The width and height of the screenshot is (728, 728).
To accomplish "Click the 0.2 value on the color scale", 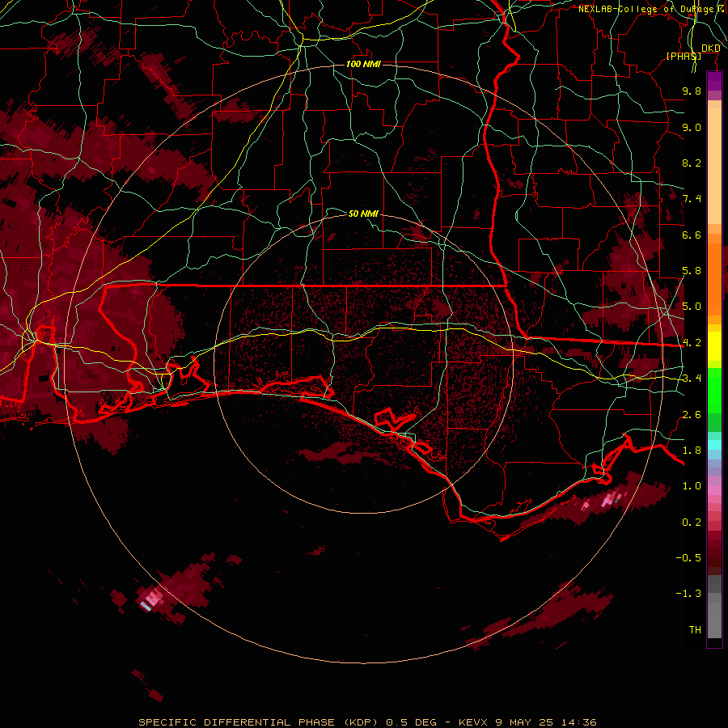I will 692,523.
